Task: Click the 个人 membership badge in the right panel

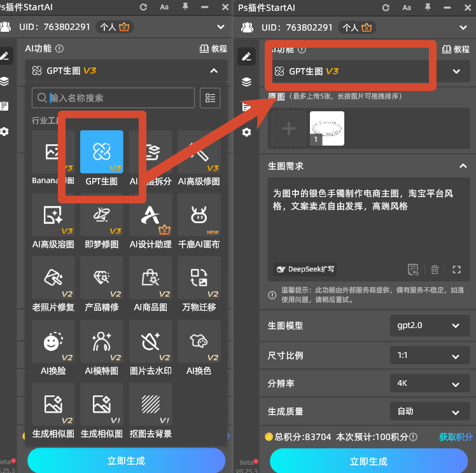Action: [357, 27]
